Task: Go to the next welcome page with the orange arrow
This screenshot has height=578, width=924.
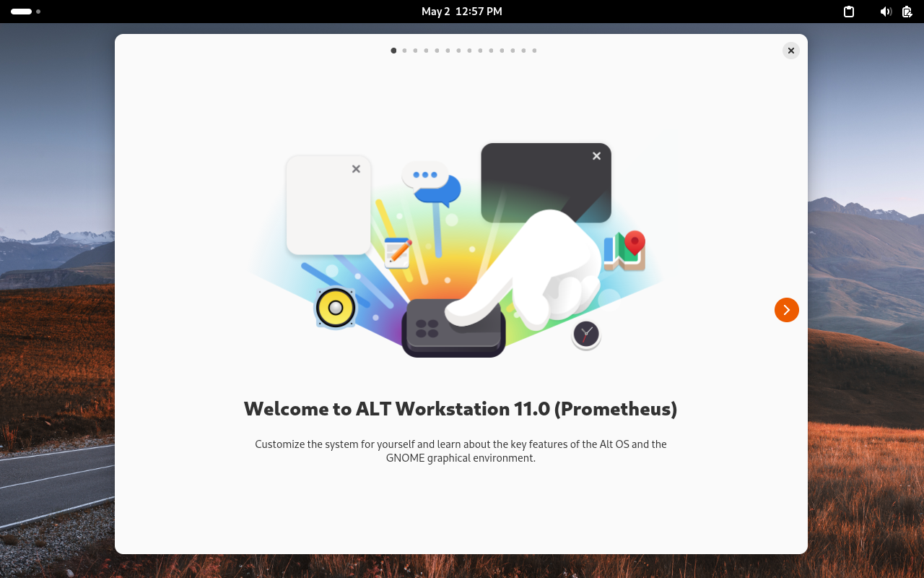Action: pyautogui.click(x=787, y=310)
